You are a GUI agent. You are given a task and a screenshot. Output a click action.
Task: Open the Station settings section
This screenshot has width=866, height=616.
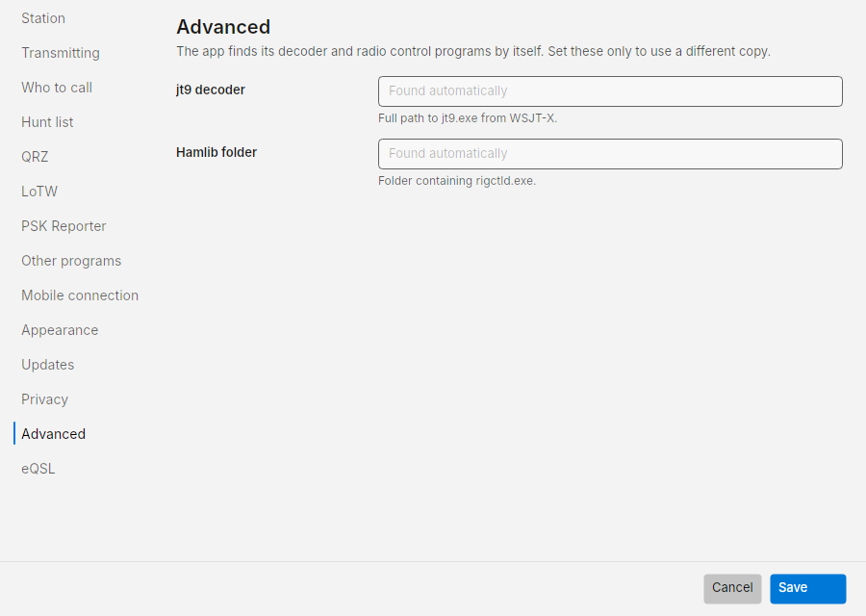pos(43,18)
